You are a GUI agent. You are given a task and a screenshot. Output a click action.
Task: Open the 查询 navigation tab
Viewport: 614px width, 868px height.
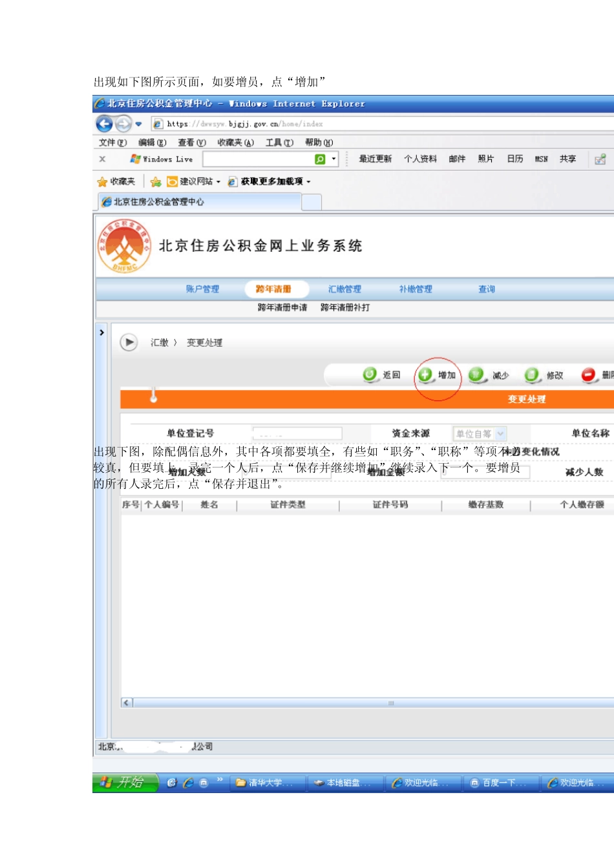click(x=487, y=289)
